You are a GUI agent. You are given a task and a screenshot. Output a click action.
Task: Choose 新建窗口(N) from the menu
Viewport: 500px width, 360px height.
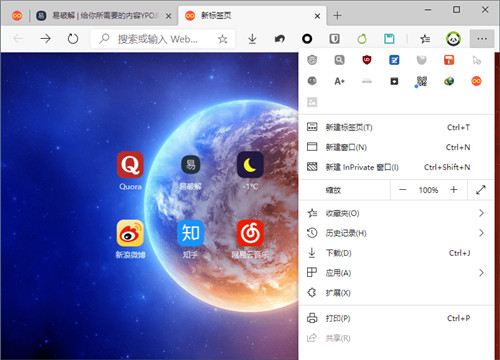396,147
